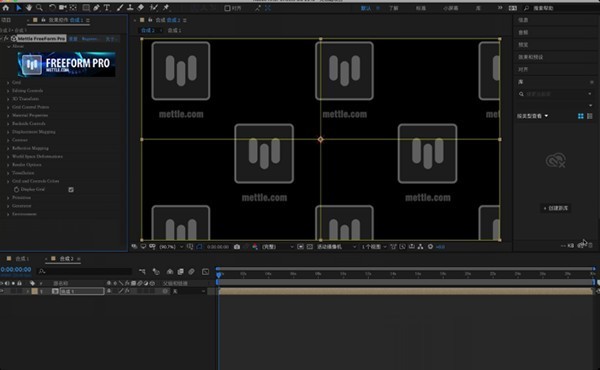Activate the Puppet Pin tool
This screenshot has width=600, height=370.
(x=166, y=8)
